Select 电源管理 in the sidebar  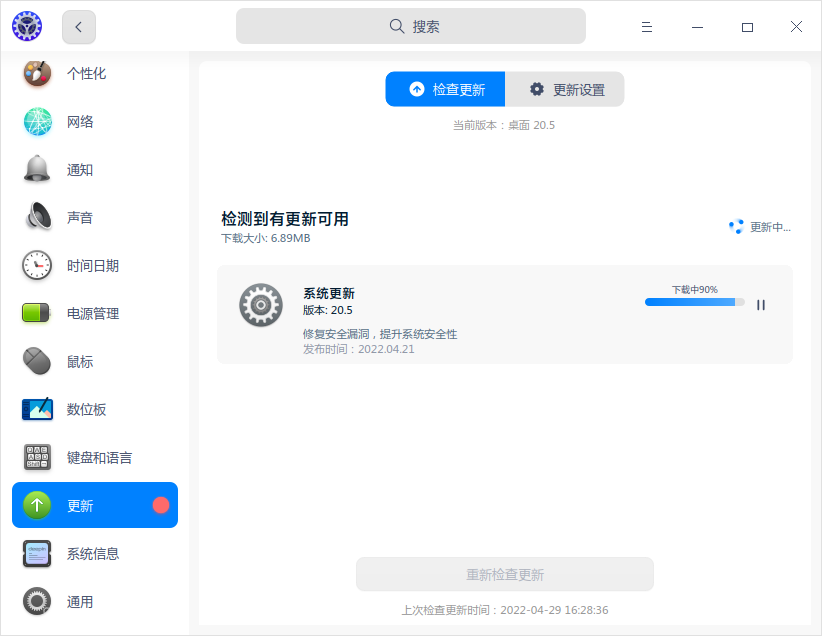pos(95,313)
